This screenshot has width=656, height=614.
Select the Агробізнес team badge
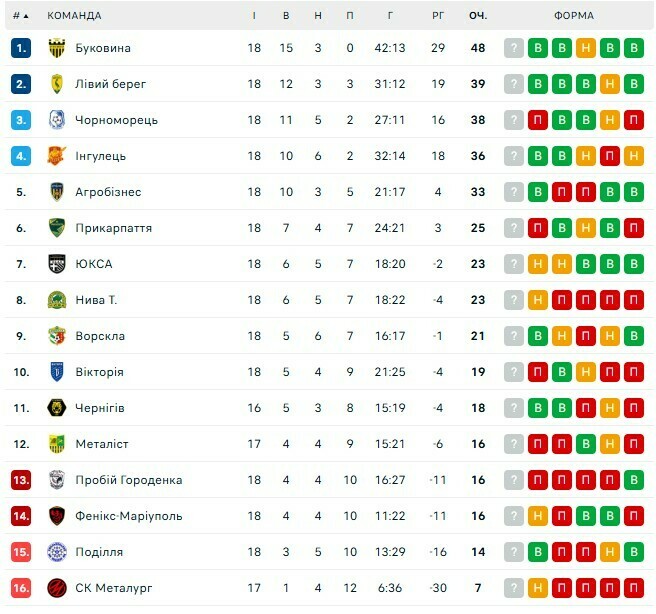[57, 192]
